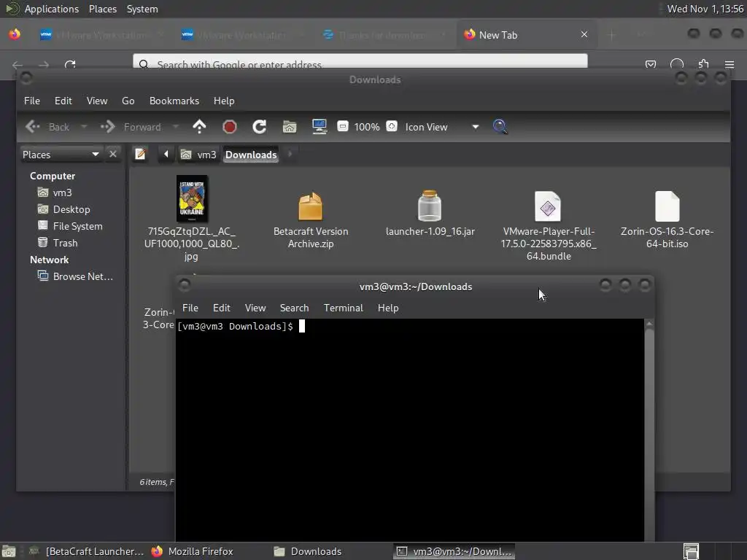Open Browse Network in sidebar
747x560 pixels.
pyautogui.click(x=82, y=276)
